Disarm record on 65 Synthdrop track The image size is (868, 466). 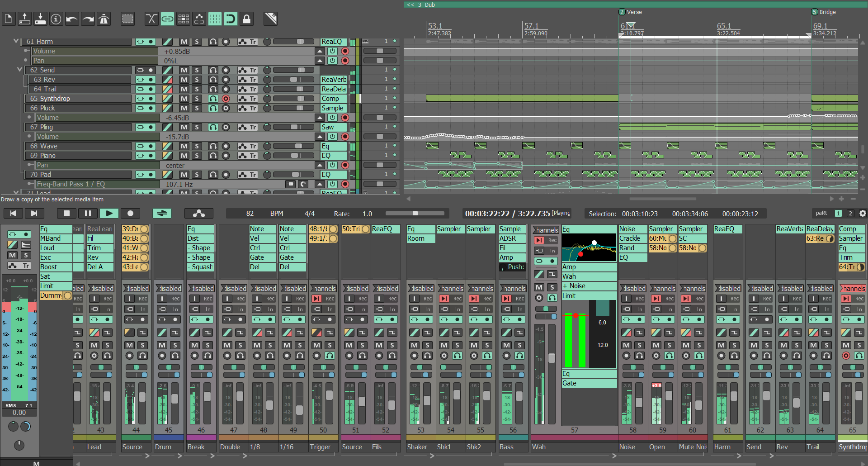[226, 99]
